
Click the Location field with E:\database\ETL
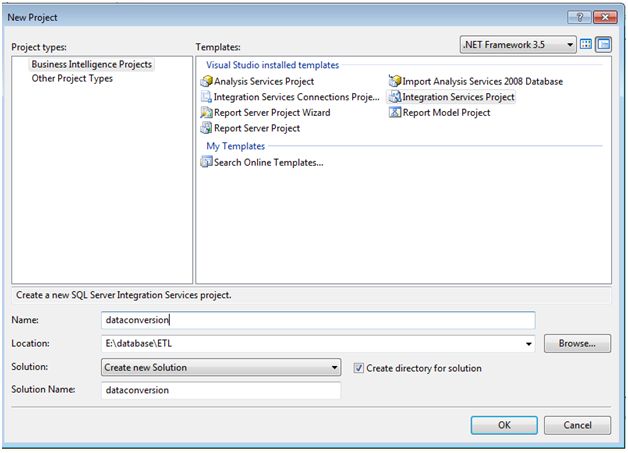(x=318, y=344)
